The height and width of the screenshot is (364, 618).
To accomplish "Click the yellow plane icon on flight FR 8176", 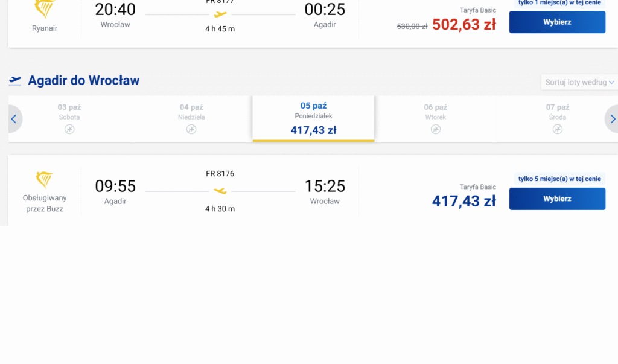I will [x=220, y=191].
